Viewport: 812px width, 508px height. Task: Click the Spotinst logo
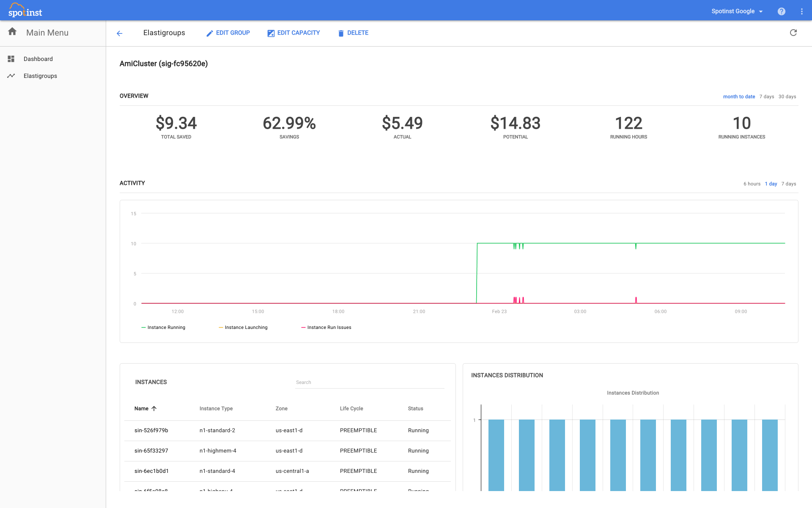point(25,10)
